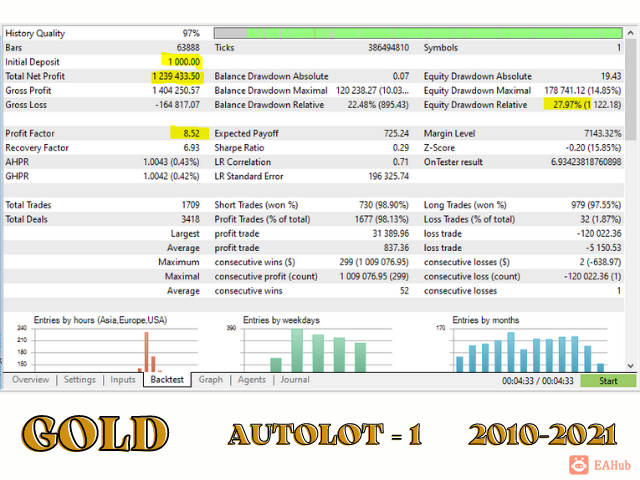
Task: Open the Inputs tab
Action: [x=122, y=380]
